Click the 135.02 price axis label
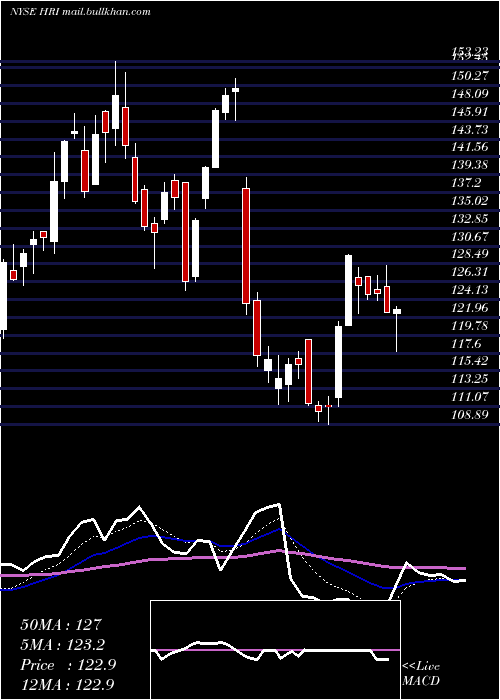The width and height of the screenshot is (500, 700). (x=469, y=200)
